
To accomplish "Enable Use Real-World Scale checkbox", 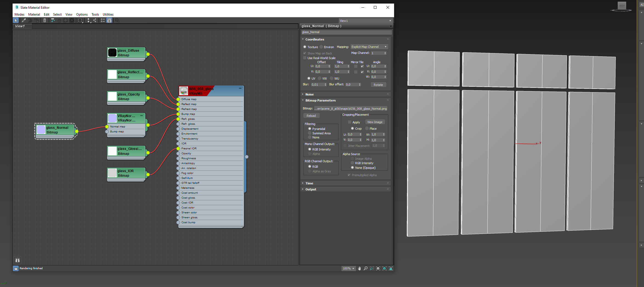I will [305, 58].
